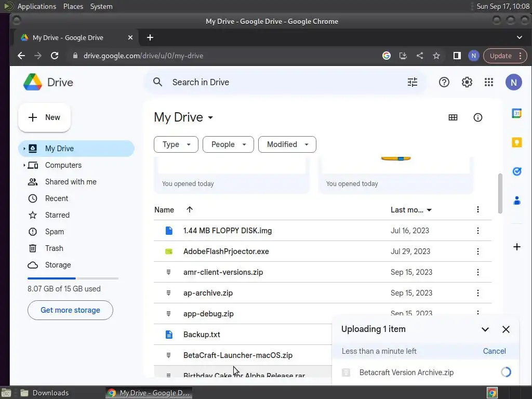Screen dimensions: 532x399
Task: Collapse the upload progress panel
Action: (485, 329)
